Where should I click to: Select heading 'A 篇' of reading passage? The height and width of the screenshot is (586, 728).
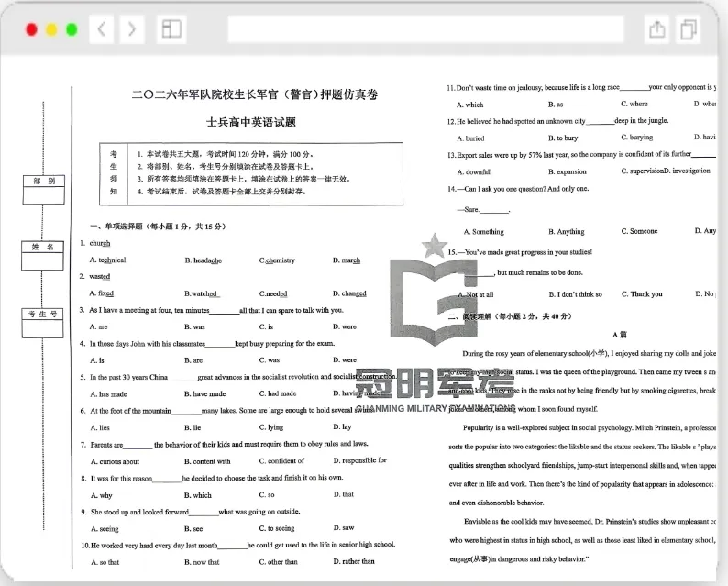(x=620, y=335)
